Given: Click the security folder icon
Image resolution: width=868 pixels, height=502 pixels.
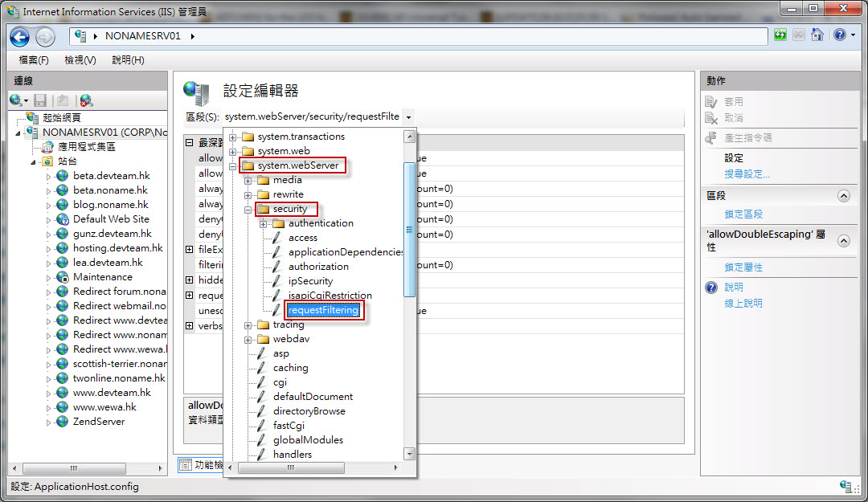Looking at the screenshot, I should (264, 209).
